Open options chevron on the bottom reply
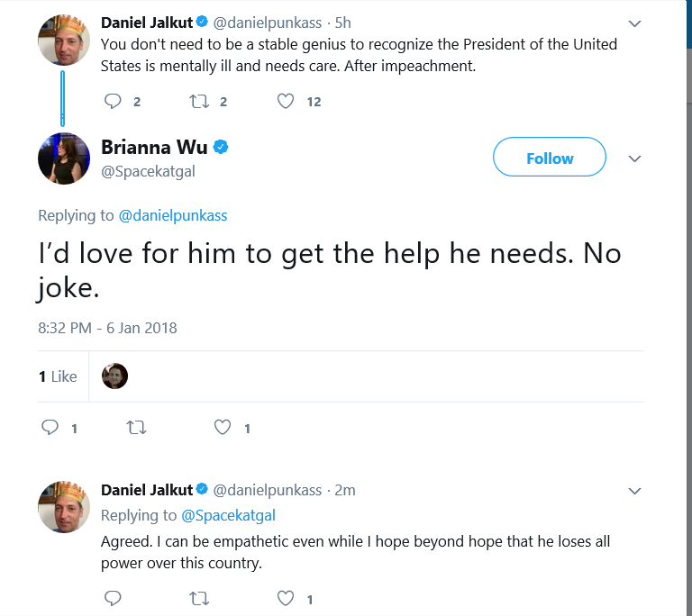 pos(634,491)
